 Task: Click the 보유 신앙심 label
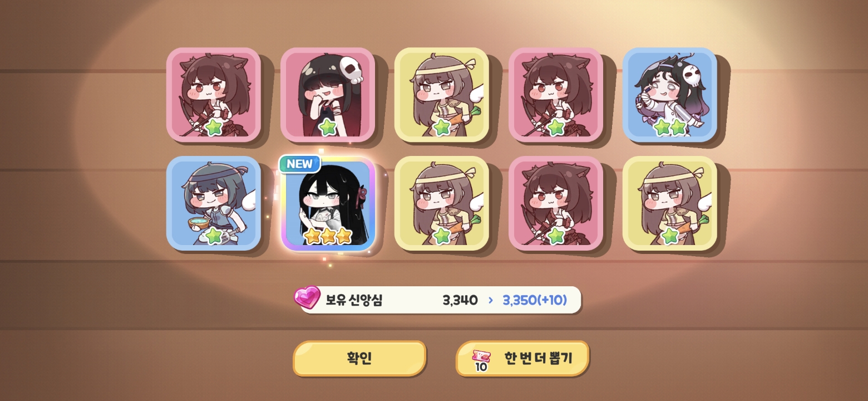point(354,300)
